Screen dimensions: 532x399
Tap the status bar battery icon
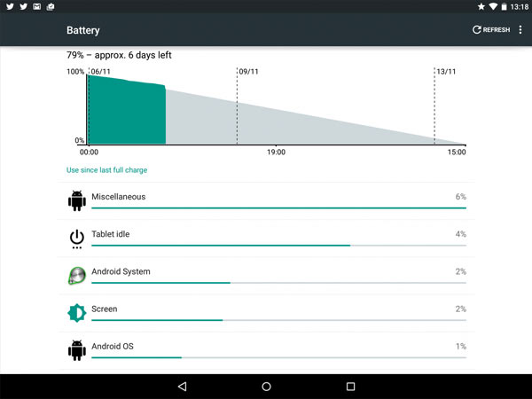[x=506, y=7]
